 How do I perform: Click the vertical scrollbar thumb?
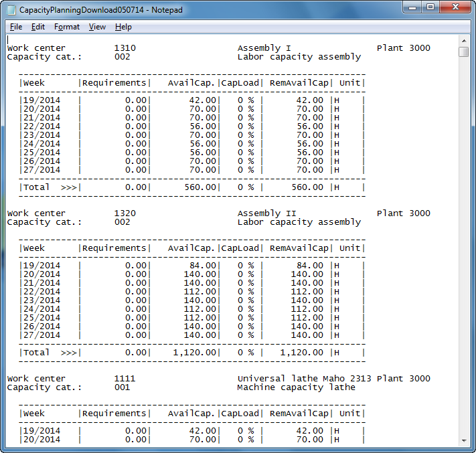pos(464,52)
